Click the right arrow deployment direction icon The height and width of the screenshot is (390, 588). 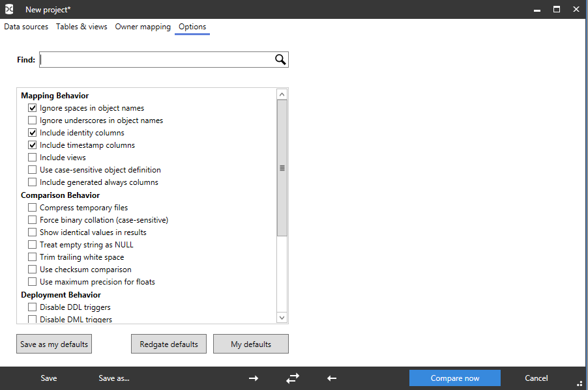pyautogui.click(x=254, y=378)
